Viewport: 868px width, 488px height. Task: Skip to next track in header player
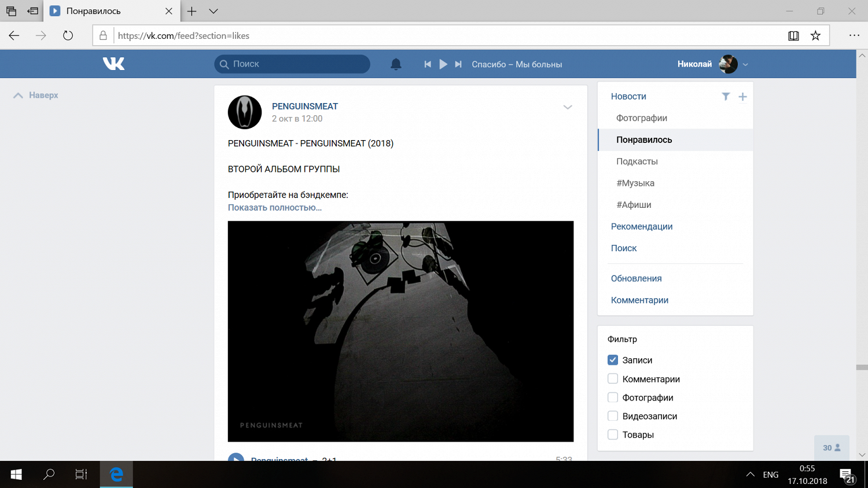click(x=458, y=64)
